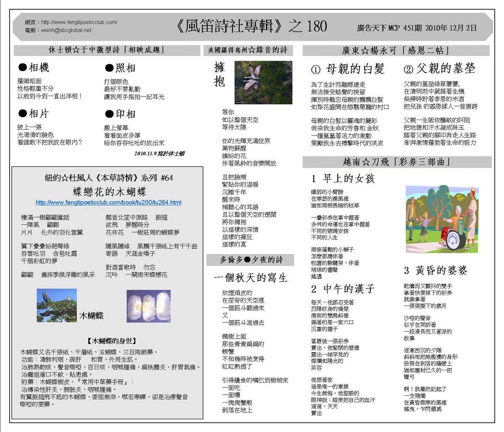Click the fengtipoeticclub.com website URL in the header
Screen dimensions: 504x432
pos(79,22)
